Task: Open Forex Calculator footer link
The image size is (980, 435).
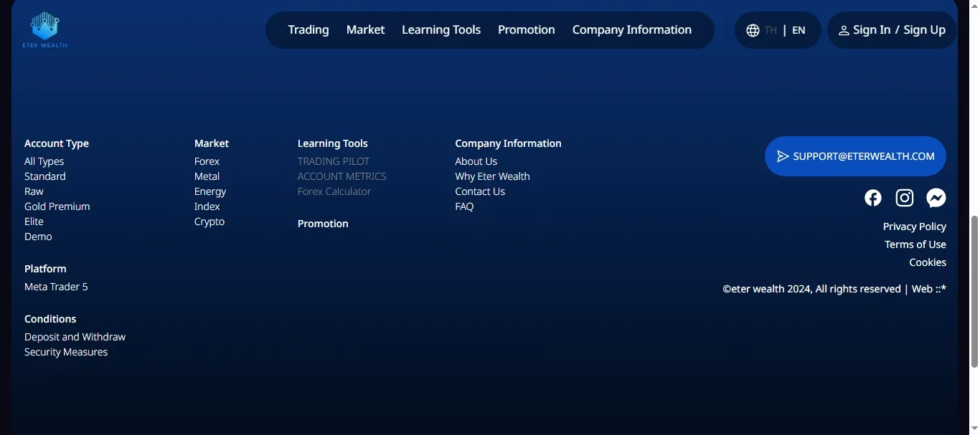Action: coord(334,191)
